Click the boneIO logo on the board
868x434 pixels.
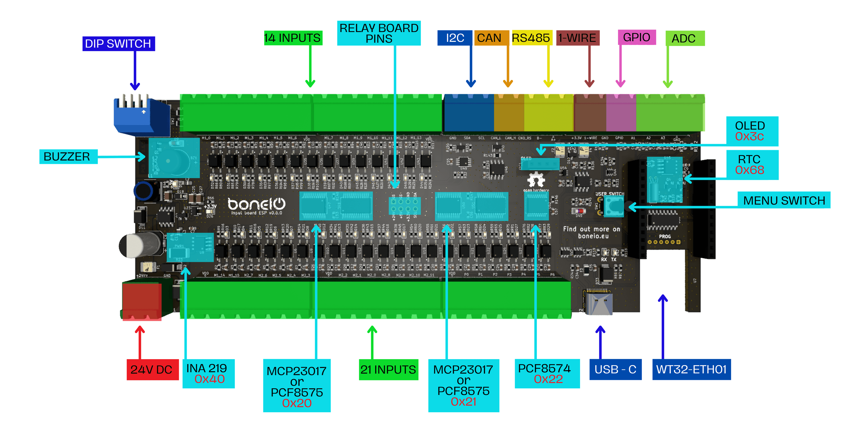(x=256, y=204)
